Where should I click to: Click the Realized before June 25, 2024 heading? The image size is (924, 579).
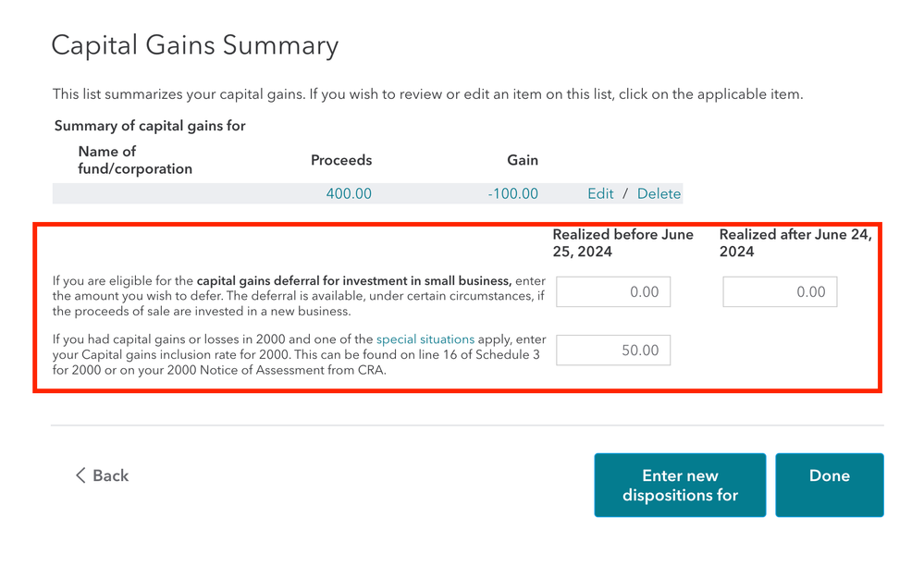[622, 242]
